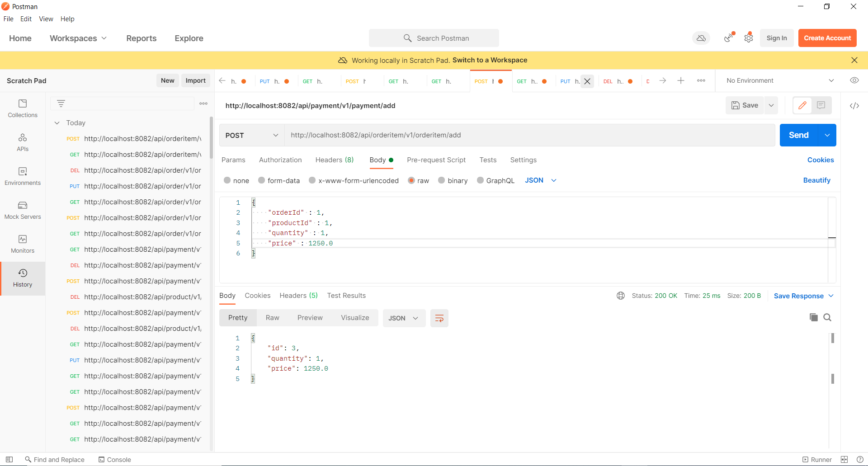Open the Save options dropdown arrow
868x466 pixels.
point(771,105)
